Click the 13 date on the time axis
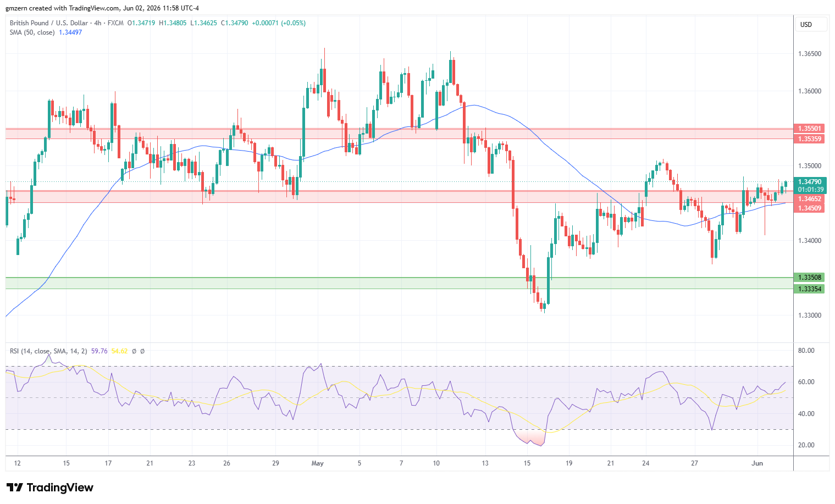835x504 pixels. coord(485,463)
